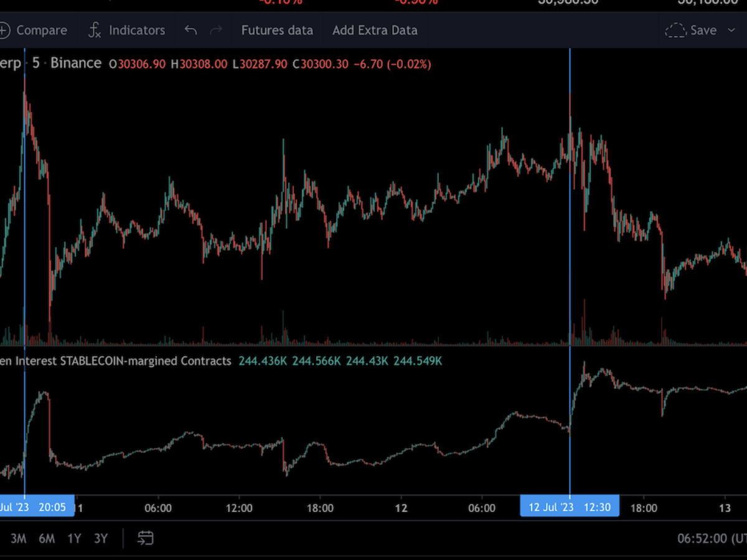Open the Add Extra Data menu
747x560 pixels.
(x=375, y=30)
